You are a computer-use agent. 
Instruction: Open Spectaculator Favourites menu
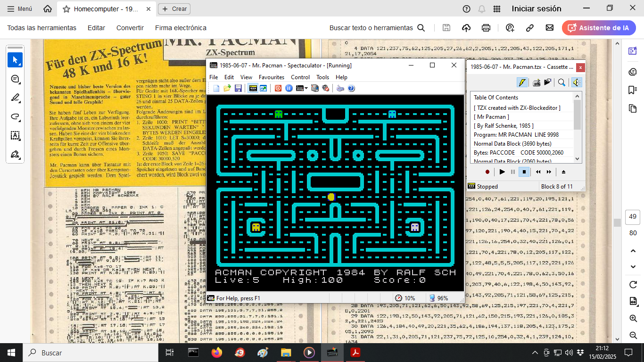pyautogui.click(x=272, y=77)
